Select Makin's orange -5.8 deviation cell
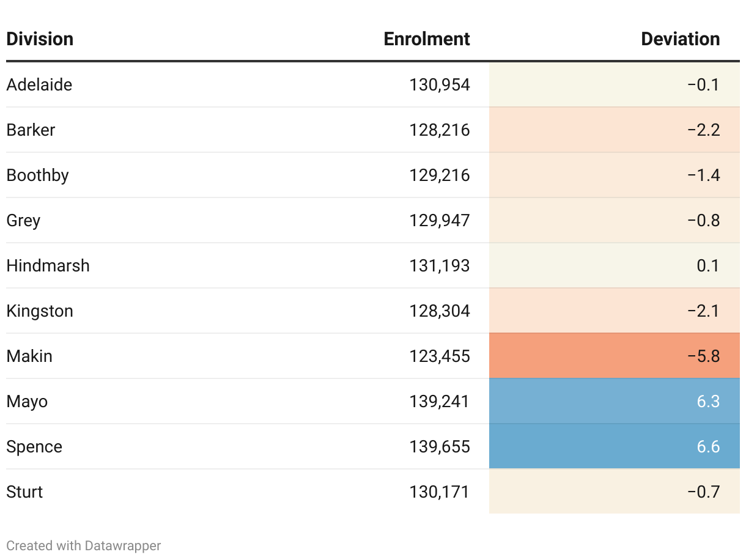 [614, 356]
